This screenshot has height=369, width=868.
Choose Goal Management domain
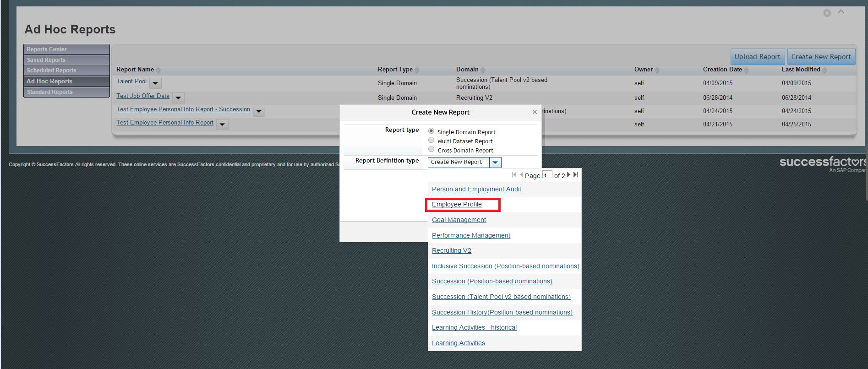pyautogui.click(x=459, y=220)
